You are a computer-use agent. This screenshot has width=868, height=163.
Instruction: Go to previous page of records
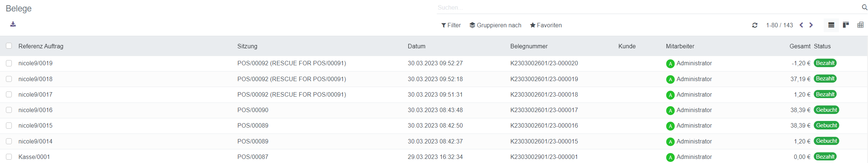pos(801,25)
